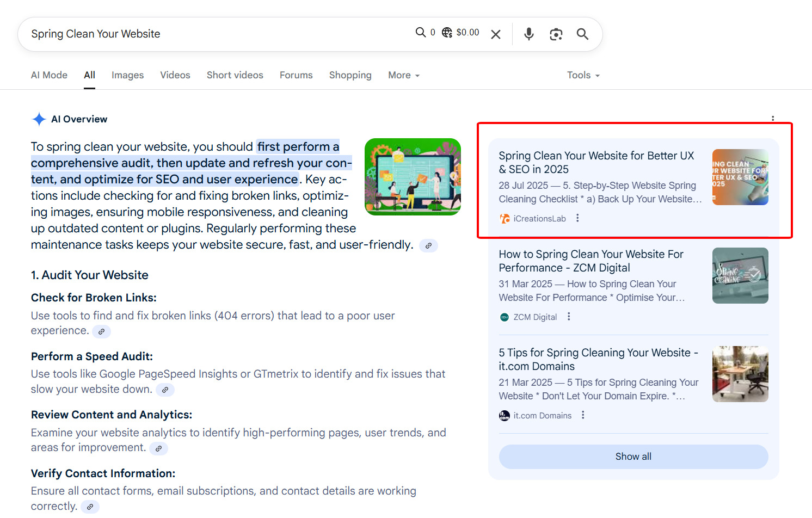Viewport: 812px width, 518px height.
Task: Switch to the Images tab
Action: point(127,75)
